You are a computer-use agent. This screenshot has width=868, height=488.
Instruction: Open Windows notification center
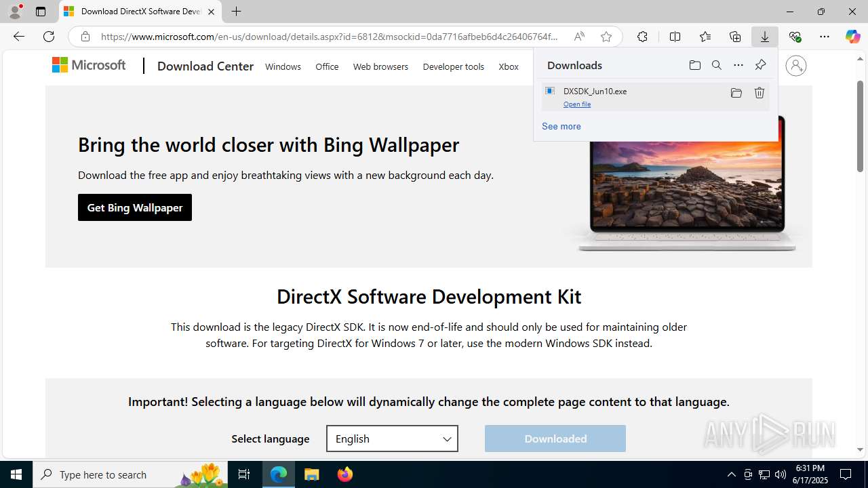(846, 474)
